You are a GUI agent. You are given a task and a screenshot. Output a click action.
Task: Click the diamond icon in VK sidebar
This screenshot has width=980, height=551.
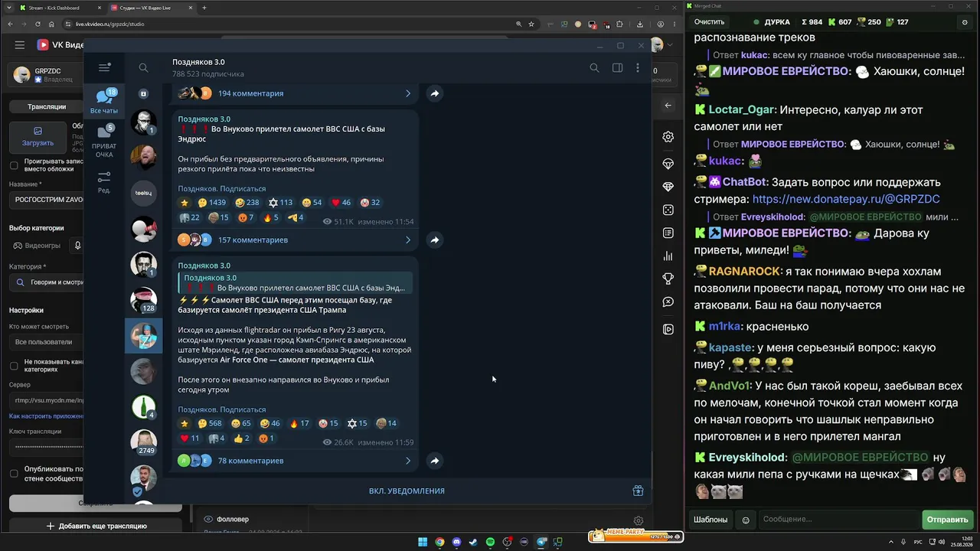tap(668, 187)
